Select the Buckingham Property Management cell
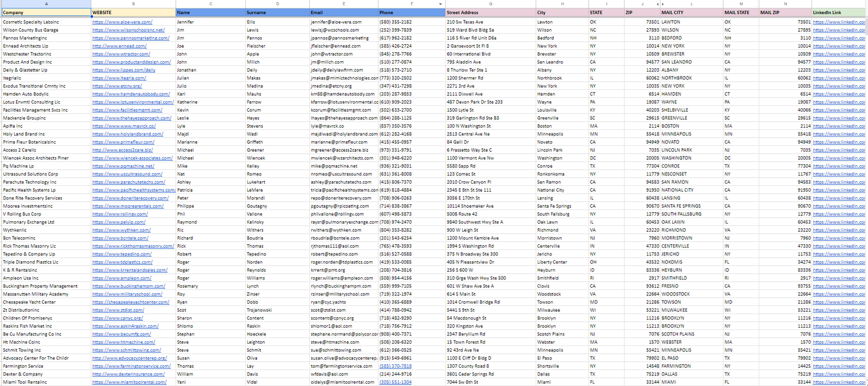The image size is (868, 386). (46, 287)
